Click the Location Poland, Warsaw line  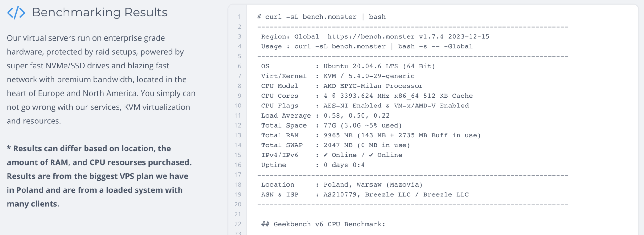(x=342, y=185)
